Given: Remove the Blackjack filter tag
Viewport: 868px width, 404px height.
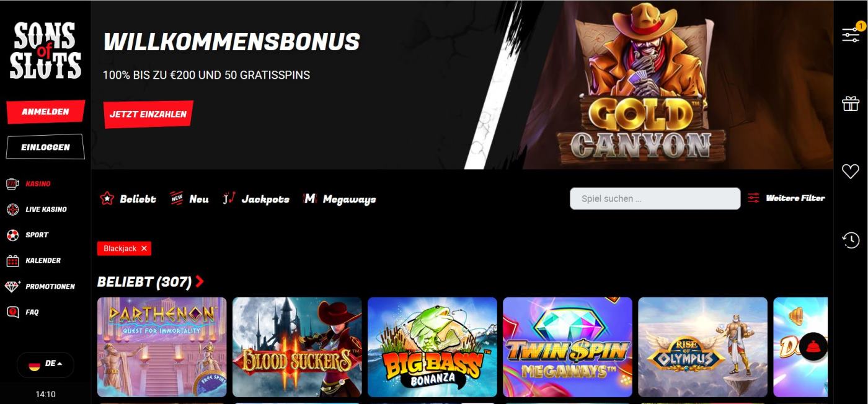Looking at the screenshot, I should [x=144, y=248].
